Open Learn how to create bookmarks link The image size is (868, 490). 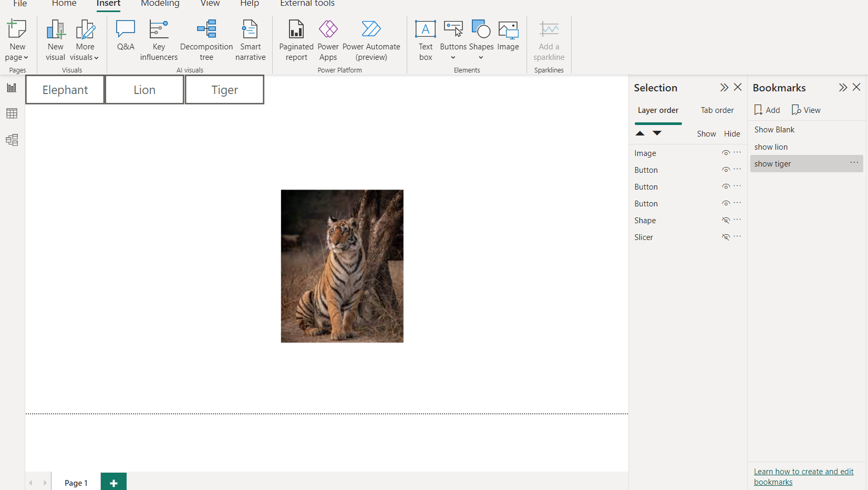[x=804, y=477]
